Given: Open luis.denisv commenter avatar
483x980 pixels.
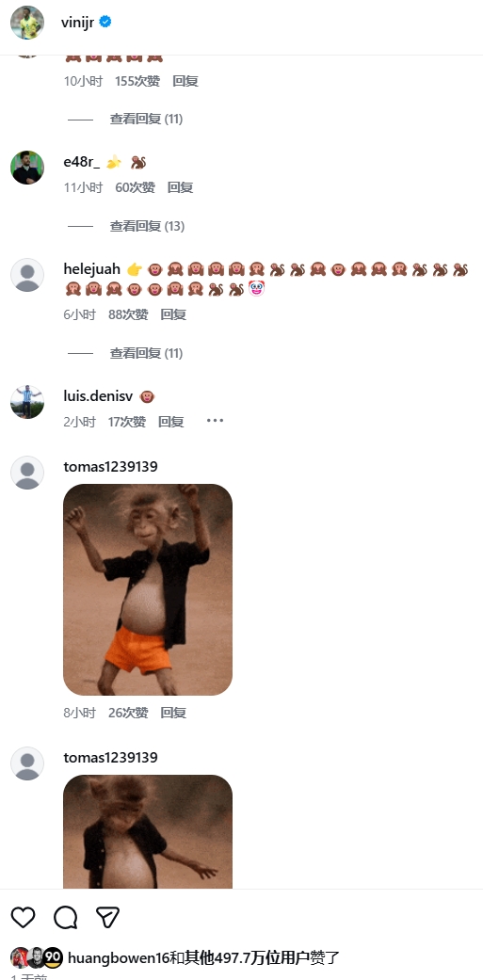Looking at the screenshot, I should coord(27,402).
